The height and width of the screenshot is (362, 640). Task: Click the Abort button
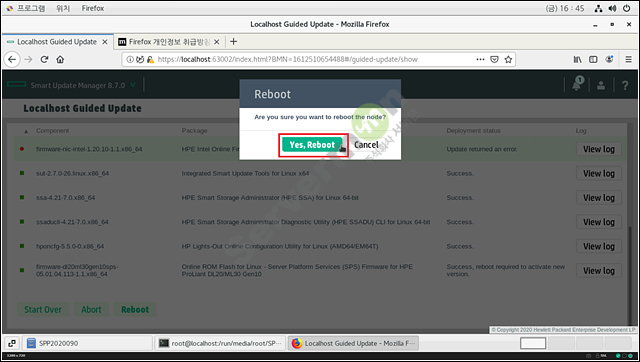point(91,310)
